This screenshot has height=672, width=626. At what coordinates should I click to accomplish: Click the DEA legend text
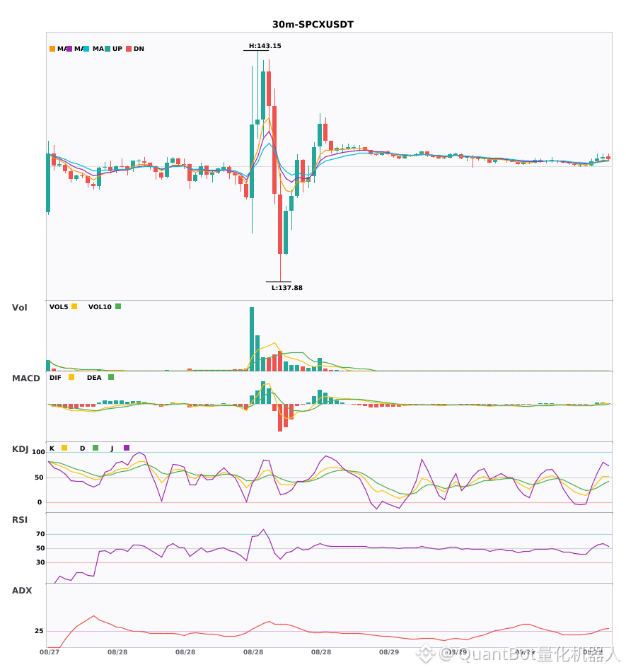pos(94,378)
